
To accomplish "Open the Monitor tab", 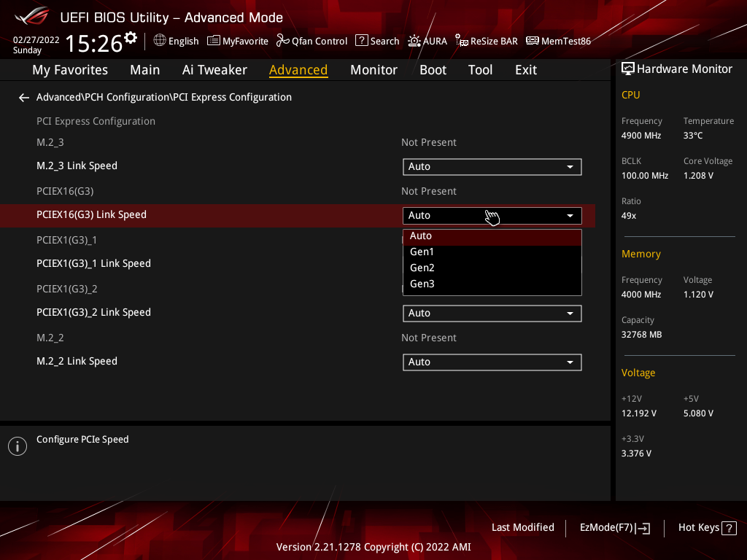I will (x=373, y=70).
